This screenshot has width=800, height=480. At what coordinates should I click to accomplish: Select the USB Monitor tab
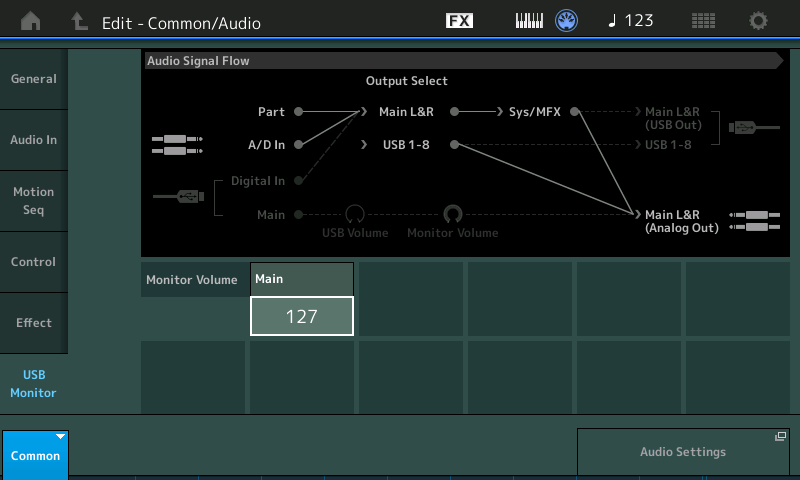point(34,384)
